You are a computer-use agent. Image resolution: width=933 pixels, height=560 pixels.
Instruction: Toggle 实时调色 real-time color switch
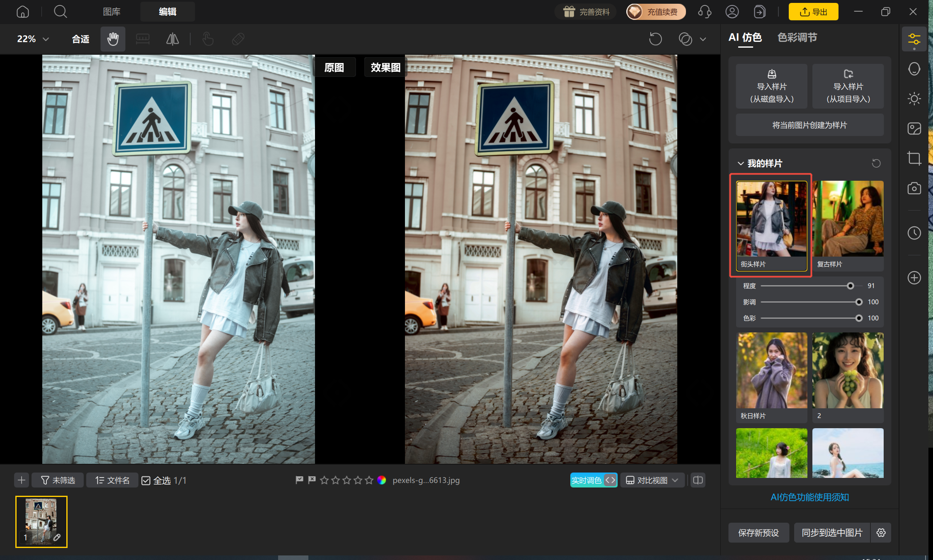pos(594,480)
